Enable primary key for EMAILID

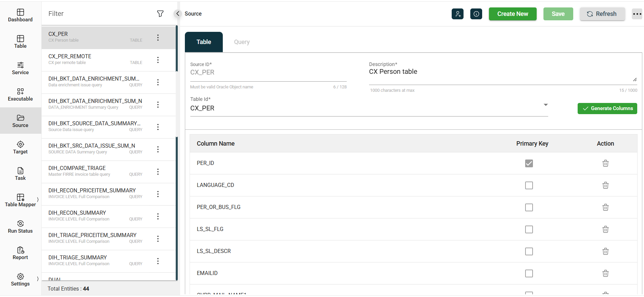coord(529,273)
